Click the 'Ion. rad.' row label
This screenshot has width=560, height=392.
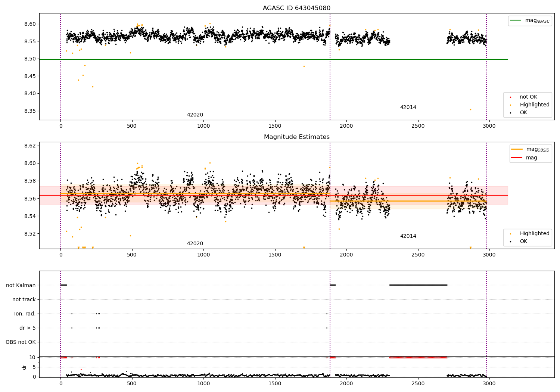coord(25,314)
